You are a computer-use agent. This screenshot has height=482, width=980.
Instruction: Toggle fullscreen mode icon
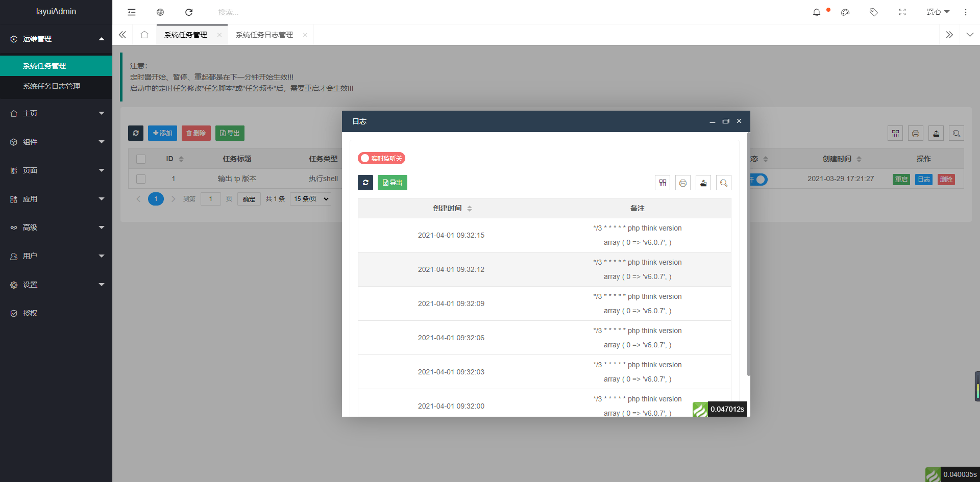(902, 12)
